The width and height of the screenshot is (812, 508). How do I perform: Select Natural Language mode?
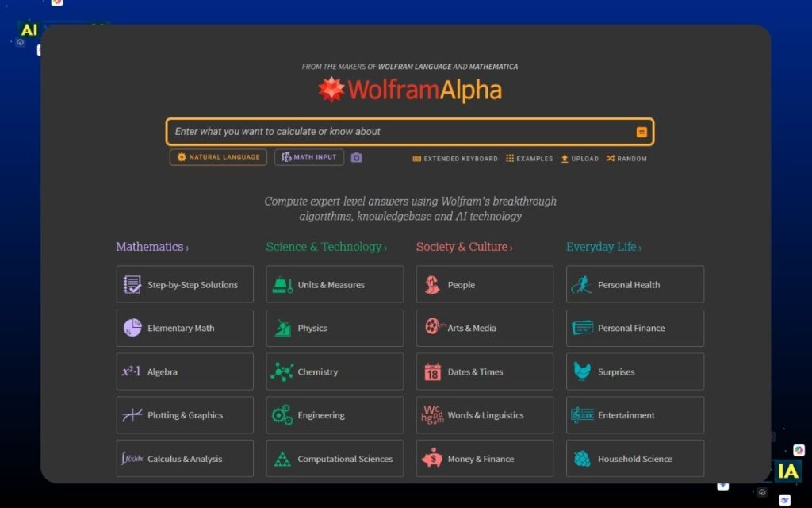(217, 157)
